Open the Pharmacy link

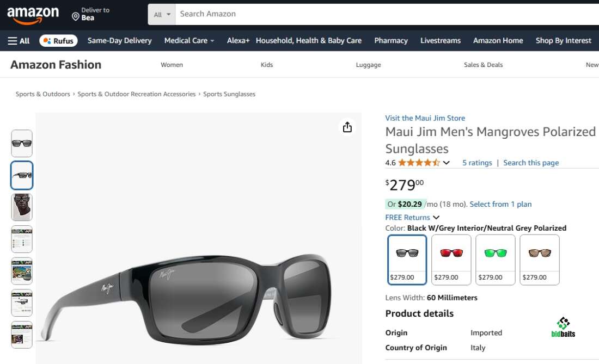[x=391, y=40]
